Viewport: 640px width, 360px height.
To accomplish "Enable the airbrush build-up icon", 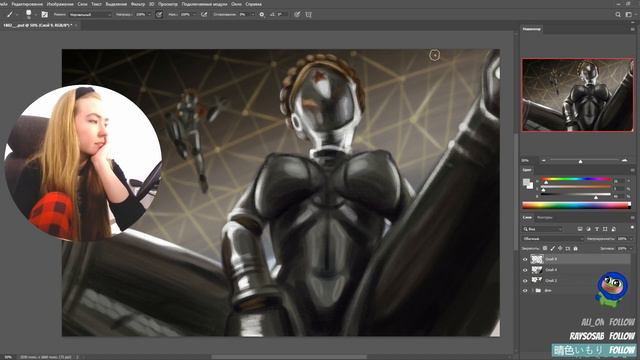I will pyautogui.click(x=203, y=14).
